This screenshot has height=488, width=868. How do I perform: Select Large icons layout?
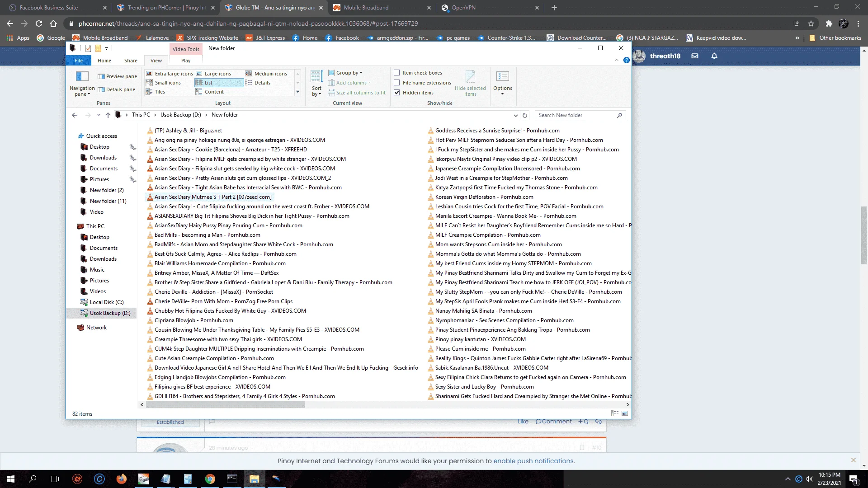click(213, 74)
